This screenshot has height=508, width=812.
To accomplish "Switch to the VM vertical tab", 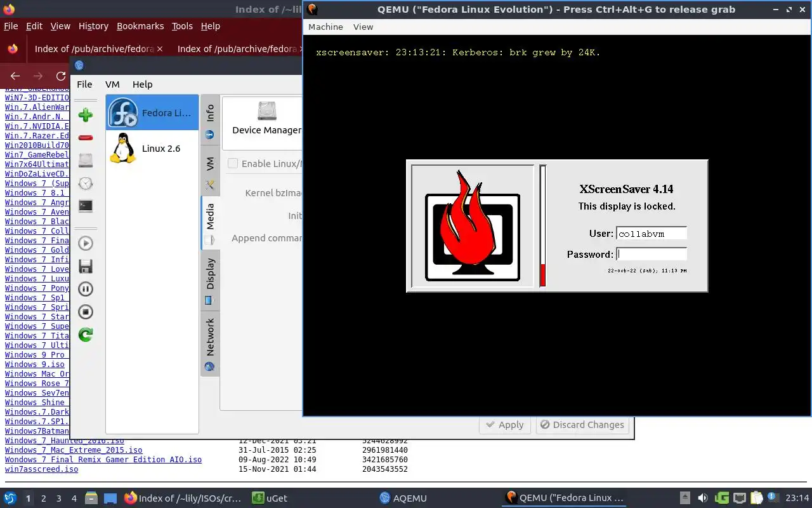I will point(210,171).
